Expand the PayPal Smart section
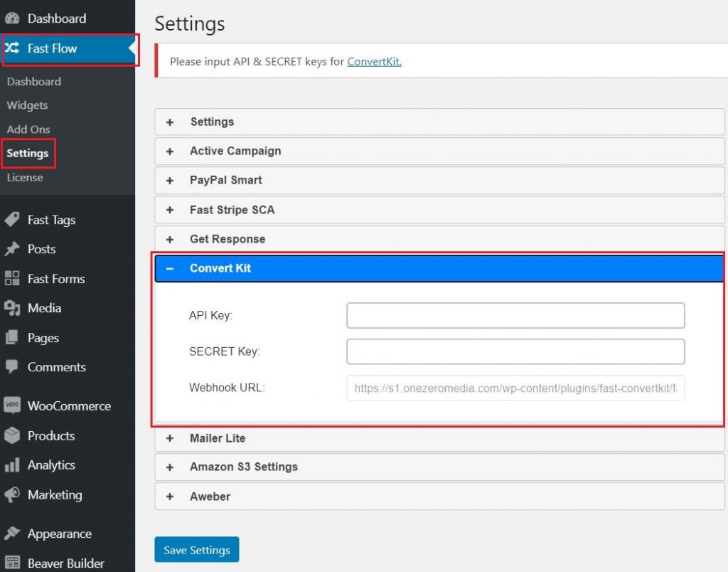 pyautogui.click(x=439, y=180)
